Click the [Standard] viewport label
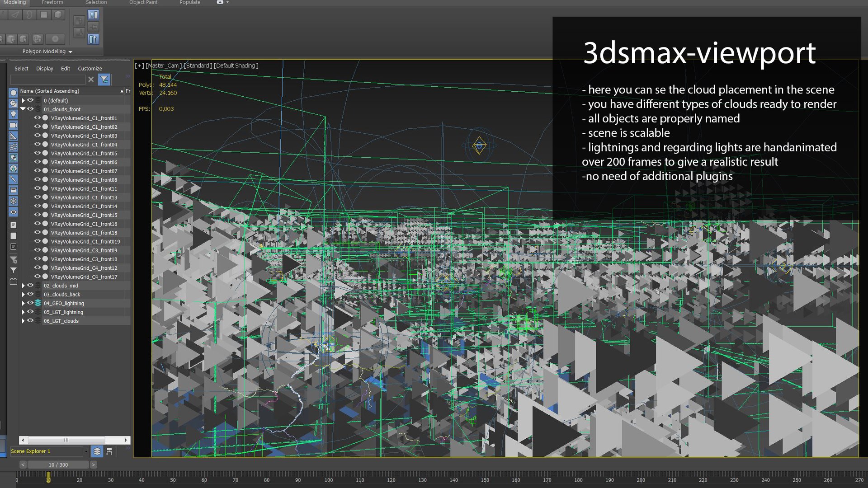Screen dimensions: 868x488 tap(198, 66)
